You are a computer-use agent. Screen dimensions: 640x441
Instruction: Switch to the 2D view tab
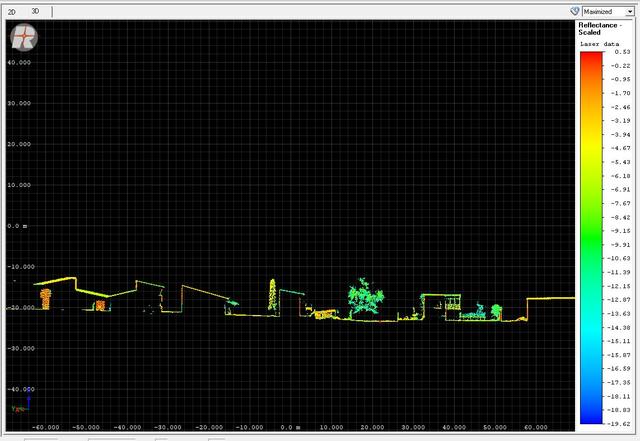pos(12,11)
